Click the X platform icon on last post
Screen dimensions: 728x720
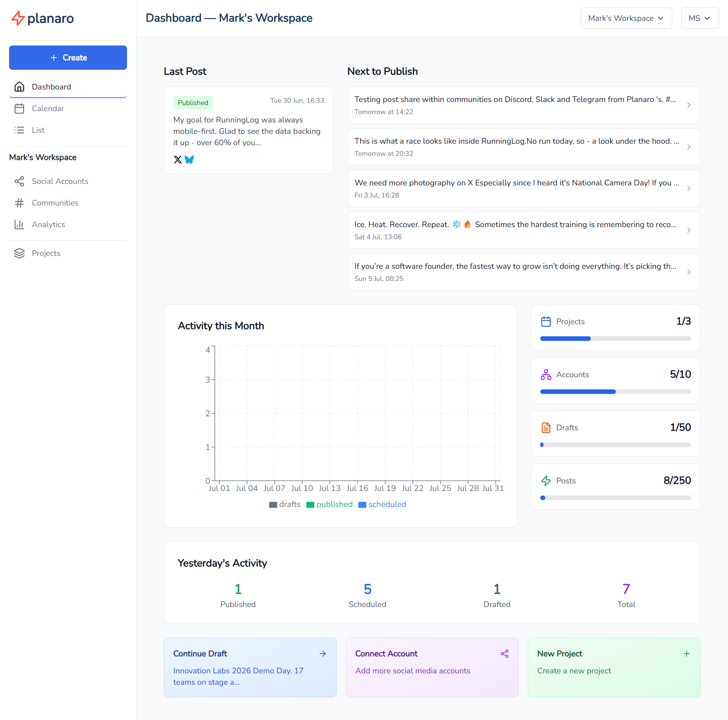coord(178,160)
